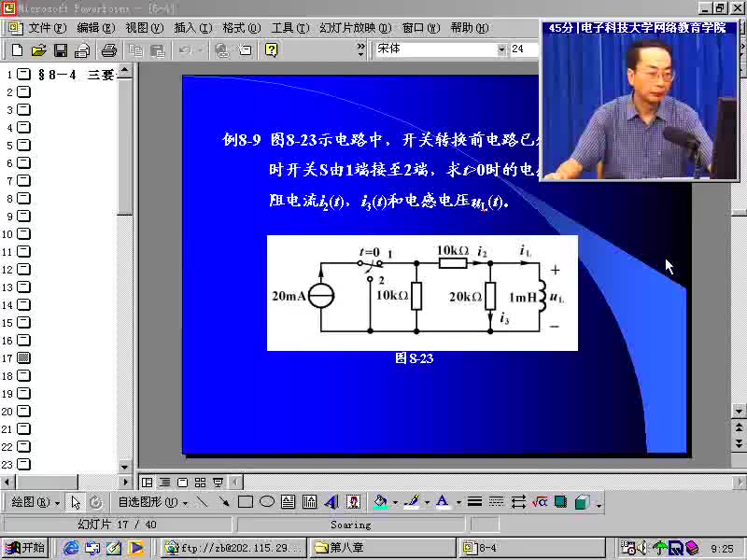Viewport: 747px width, 560px height.
Task: Select the Rectangle drawing tool
Action: coord(246,502)
